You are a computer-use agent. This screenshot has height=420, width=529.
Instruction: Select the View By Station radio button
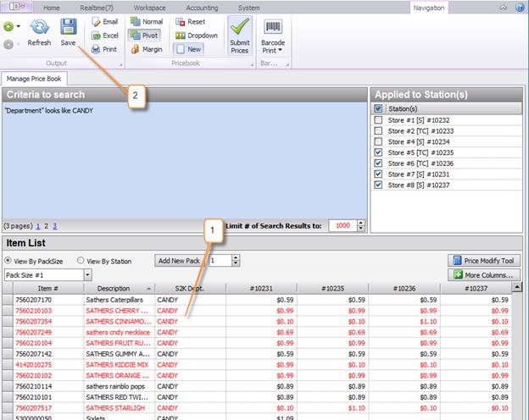[x=81, y=261]
